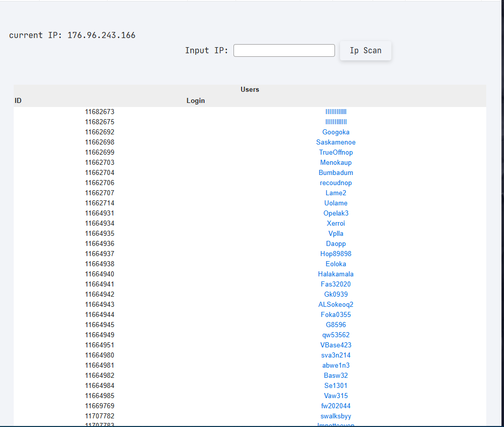This screenshot has height=427, width=504.
Task: Visit the Fas32020 login link
Action: pos(336,284)
